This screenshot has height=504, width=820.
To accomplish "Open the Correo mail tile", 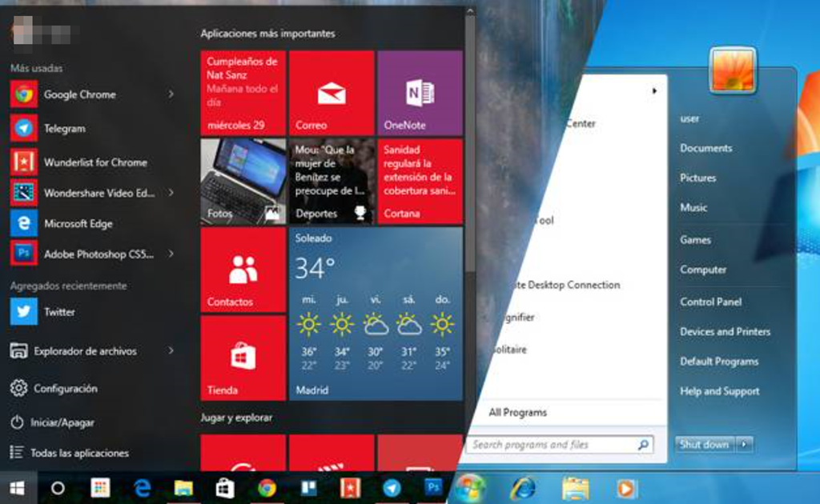I will (332, 93).
